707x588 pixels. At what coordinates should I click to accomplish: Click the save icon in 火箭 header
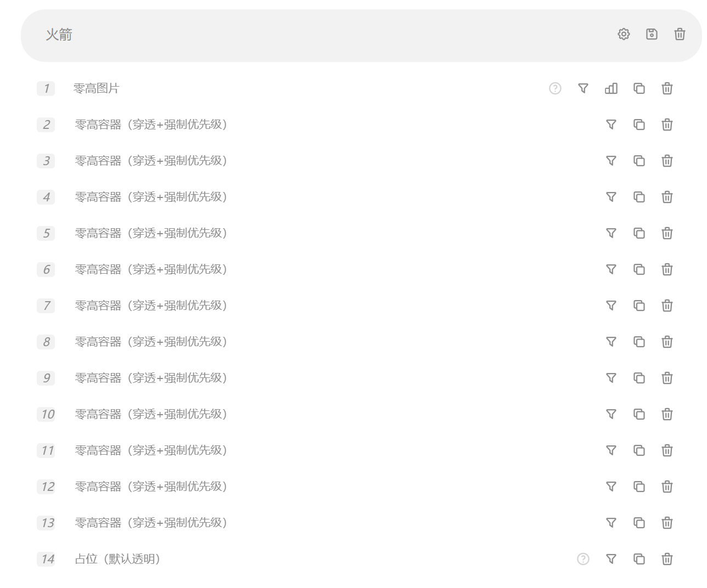tap(652, 34)
